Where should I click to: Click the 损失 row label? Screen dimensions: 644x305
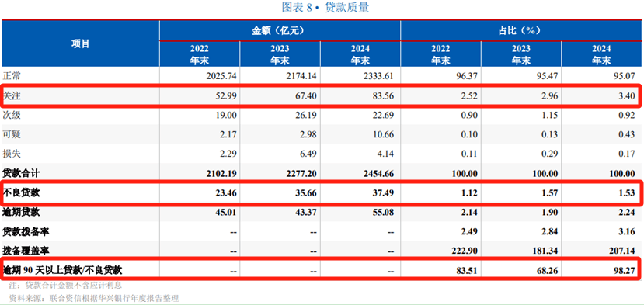[12, 154]
